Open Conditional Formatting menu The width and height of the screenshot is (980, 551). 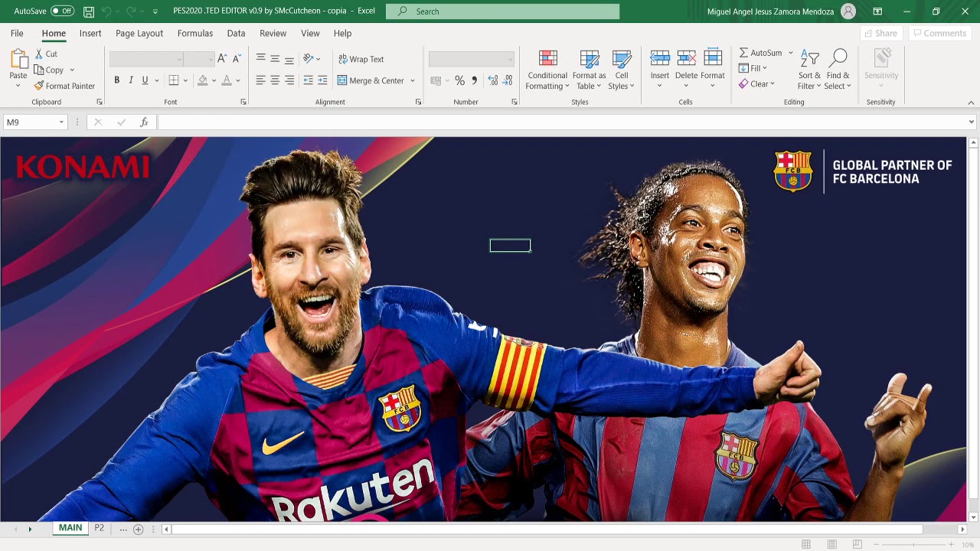pos(547,70)
